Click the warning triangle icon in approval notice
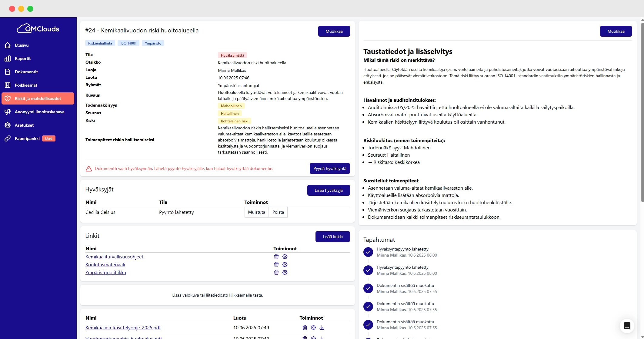The image size is (644, 339). (89, 169)
